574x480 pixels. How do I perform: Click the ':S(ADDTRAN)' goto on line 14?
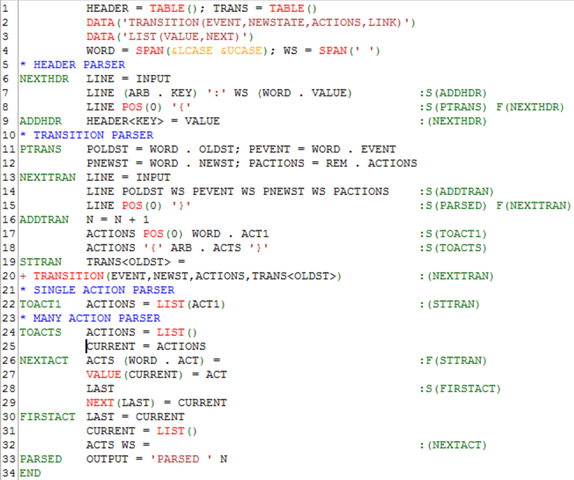click(x=456, y=191)
